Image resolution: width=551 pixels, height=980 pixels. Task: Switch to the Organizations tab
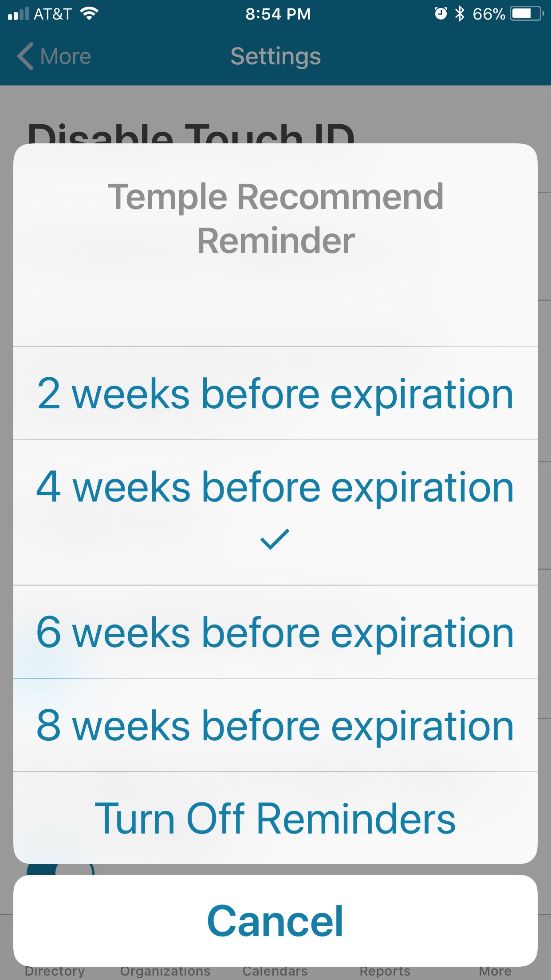point(165,971)
